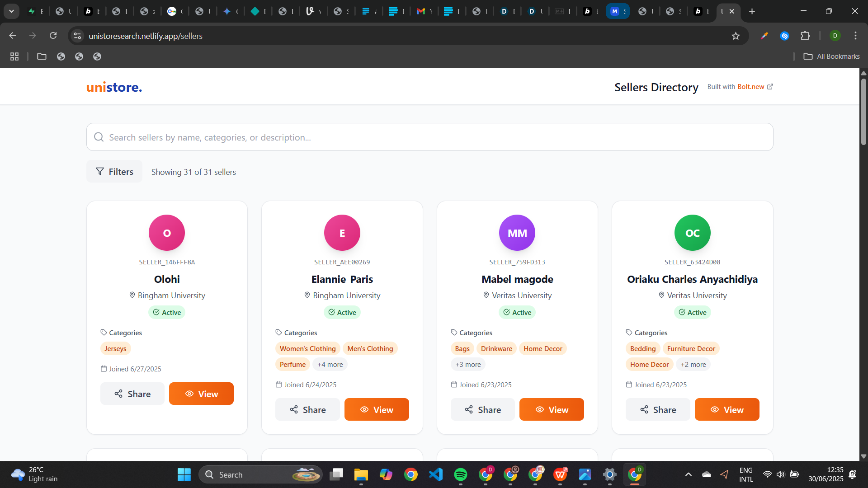Image resolution: width=868 pixels, height=488 pixels.
Task: Reload the page
Action: 53,36
